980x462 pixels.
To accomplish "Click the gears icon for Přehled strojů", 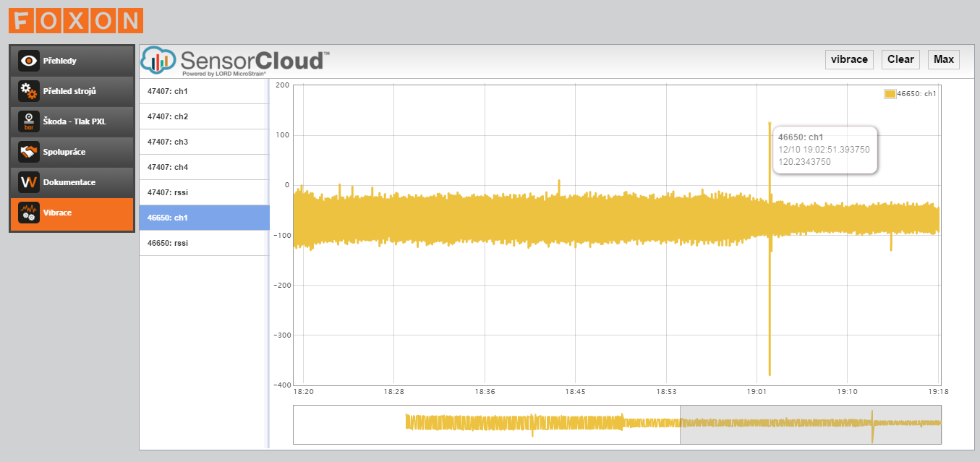I will tap(29, 91).
